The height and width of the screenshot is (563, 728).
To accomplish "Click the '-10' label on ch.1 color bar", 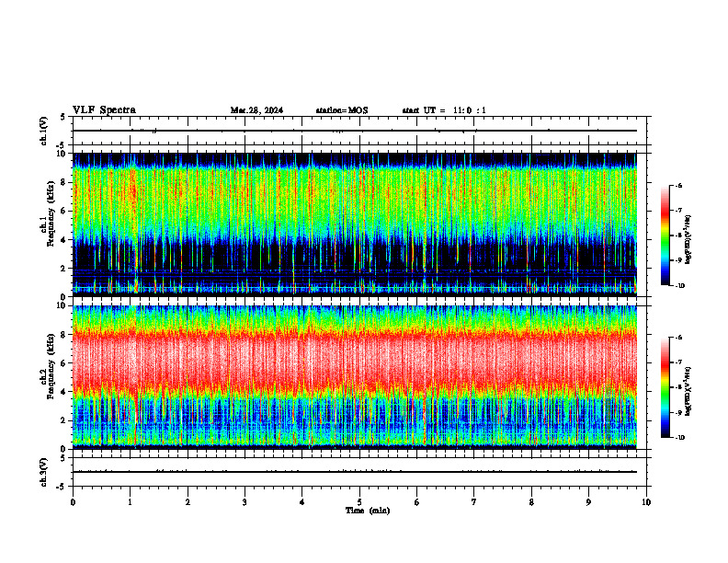I will tap(679, 286).
